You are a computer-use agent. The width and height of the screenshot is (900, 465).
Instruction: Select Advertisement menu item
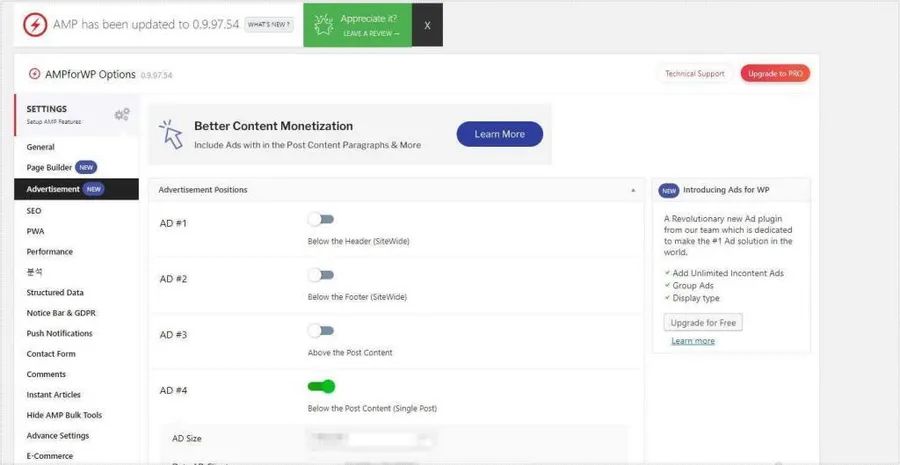coord(76,189)
